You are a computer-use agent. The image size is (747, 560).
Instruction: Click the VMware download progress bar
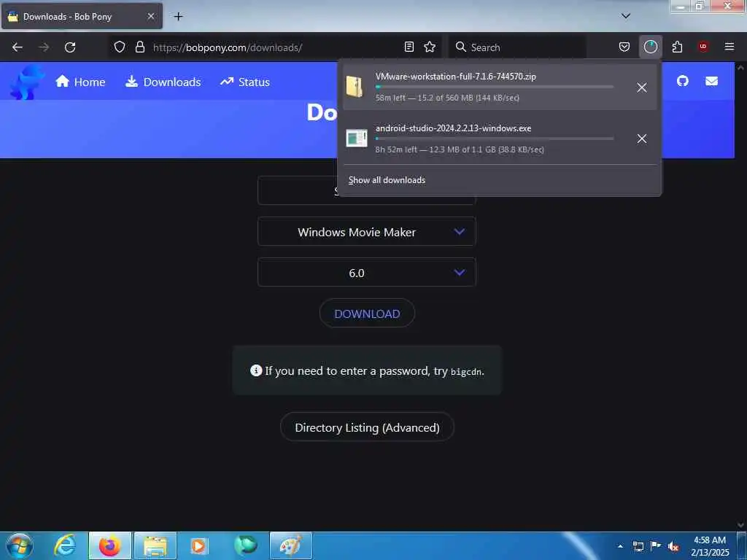pos(495,87)
